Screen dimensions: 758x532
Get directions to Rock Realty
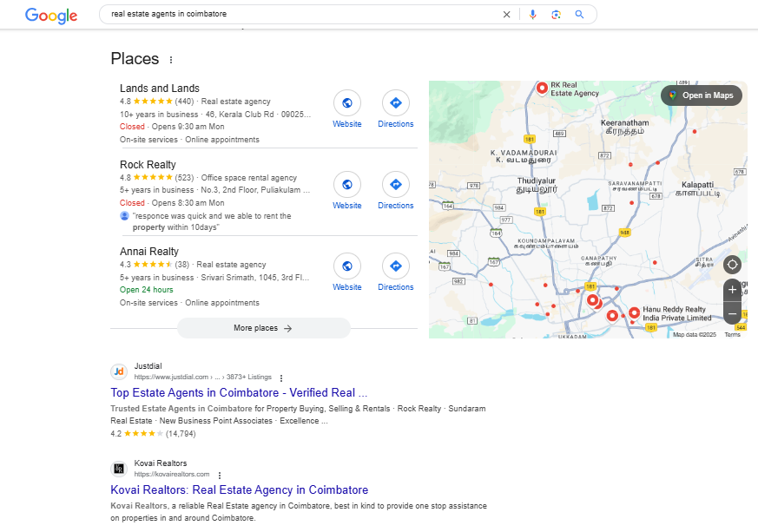(396, 185)
